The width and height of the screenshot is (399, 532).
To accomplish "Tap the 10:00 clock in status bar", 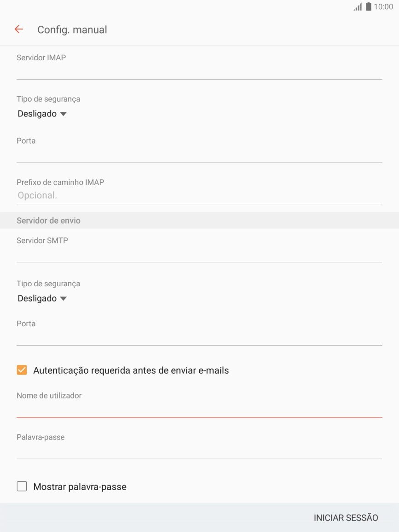I will click(x=383, y=7).
